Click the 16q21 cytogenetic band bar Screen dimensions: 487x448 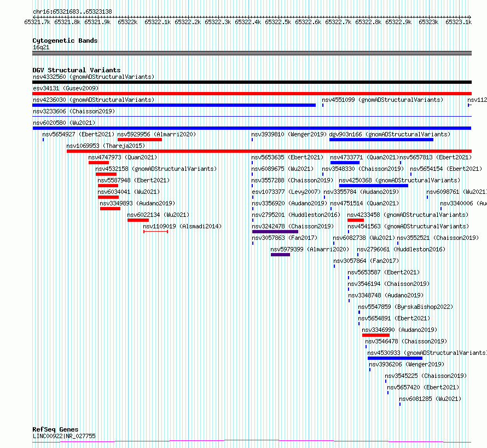pyautogui.click(x=252, y=53)
